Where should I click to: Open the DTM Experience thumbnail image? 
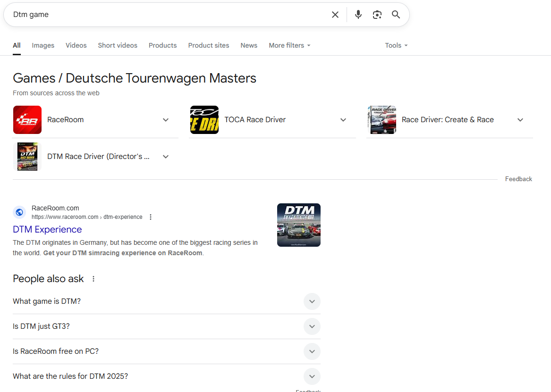(299, 225)
